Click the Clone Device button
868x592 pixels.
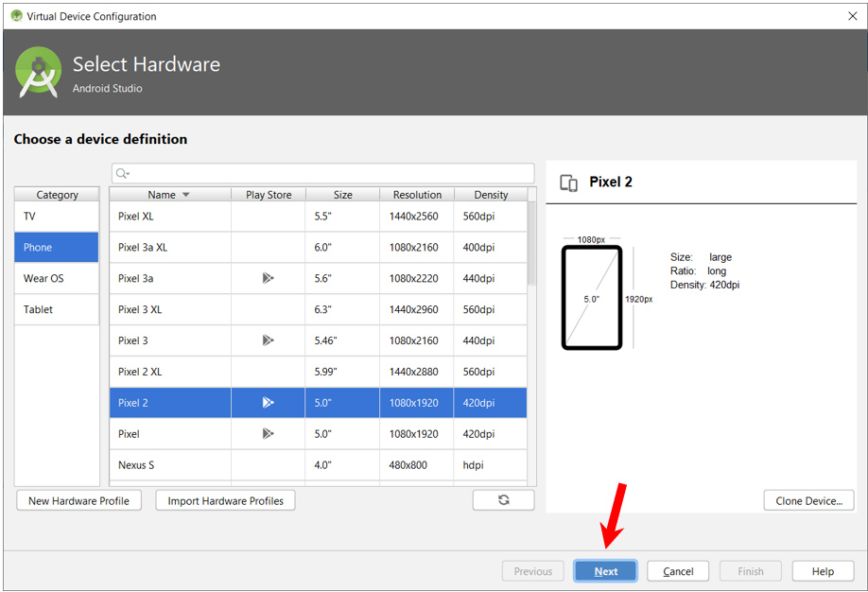click(808, 500)
